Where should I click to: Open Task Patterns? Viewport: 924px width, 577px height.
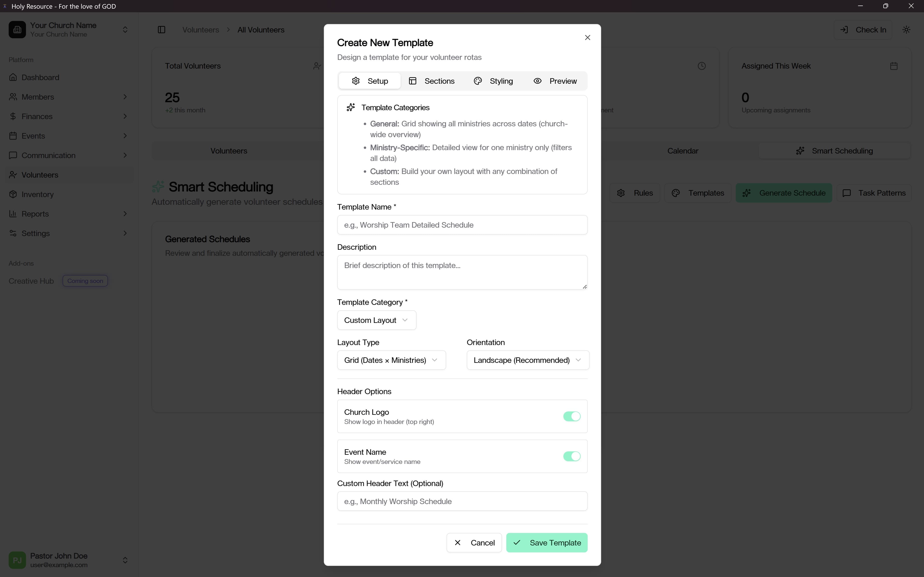[874, 193]
